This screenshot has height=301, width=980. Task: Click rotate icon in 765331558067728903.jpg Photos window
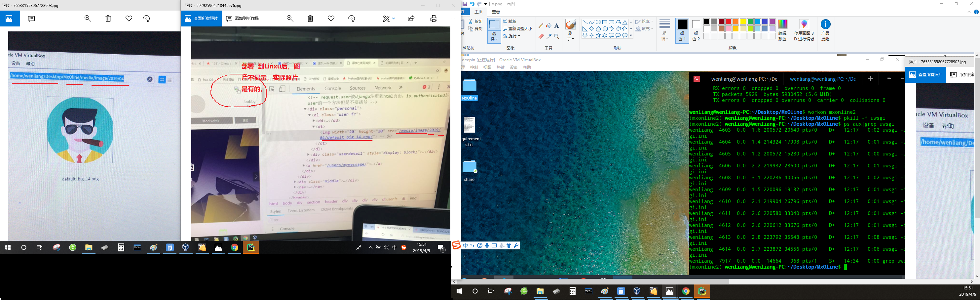pyautogui.click(x=146, y=18)
